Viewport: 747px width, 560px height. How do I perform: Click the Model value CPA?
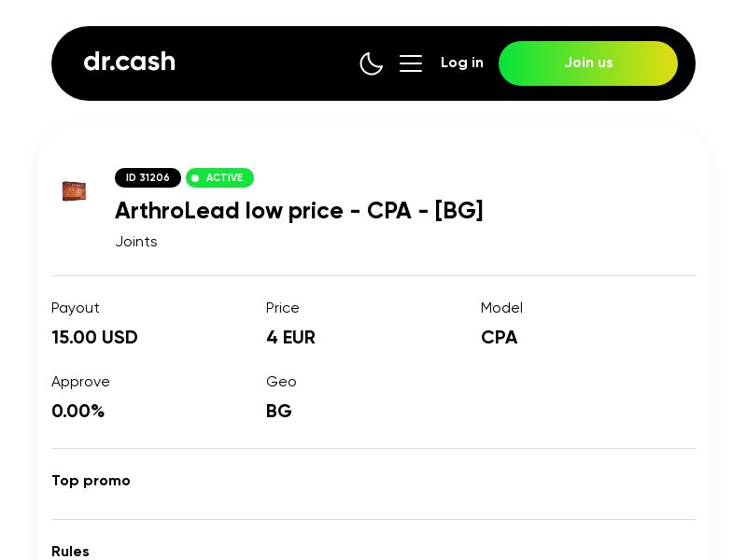click(x=499, y=337)
